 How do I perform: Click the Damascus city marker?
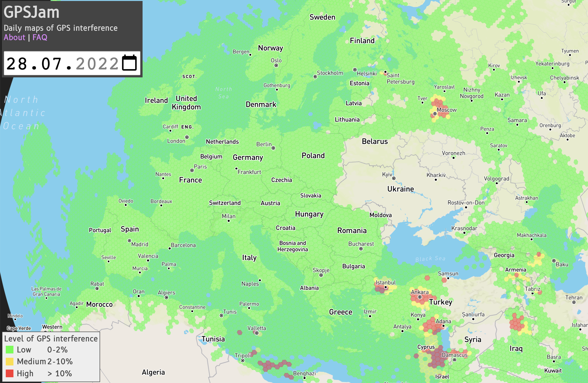click(454, 360)
